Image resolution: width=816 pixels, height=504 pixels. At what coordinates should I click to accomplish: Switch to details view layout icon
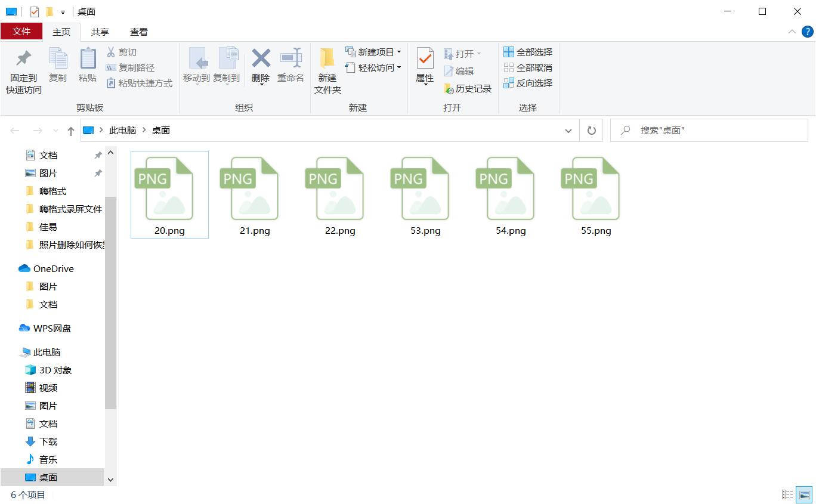(x=787, y=494)
